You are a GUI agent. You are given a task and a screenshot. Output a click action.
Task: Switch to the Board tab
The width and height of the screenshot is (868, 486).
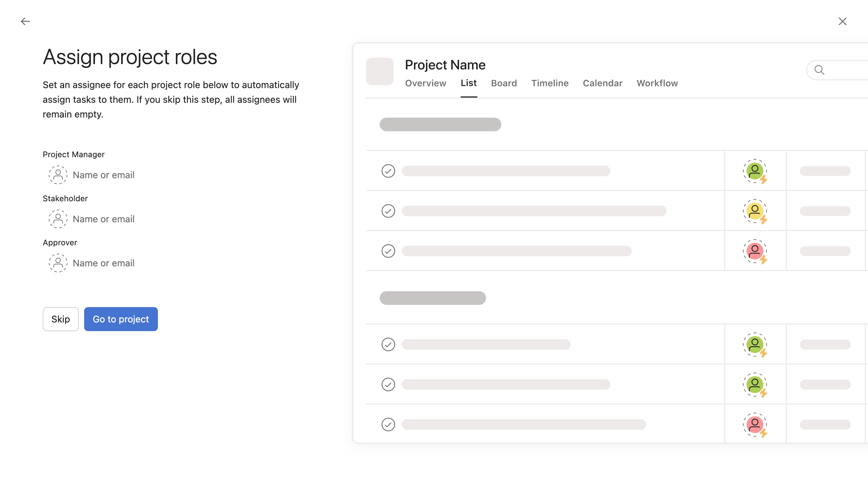504,83
